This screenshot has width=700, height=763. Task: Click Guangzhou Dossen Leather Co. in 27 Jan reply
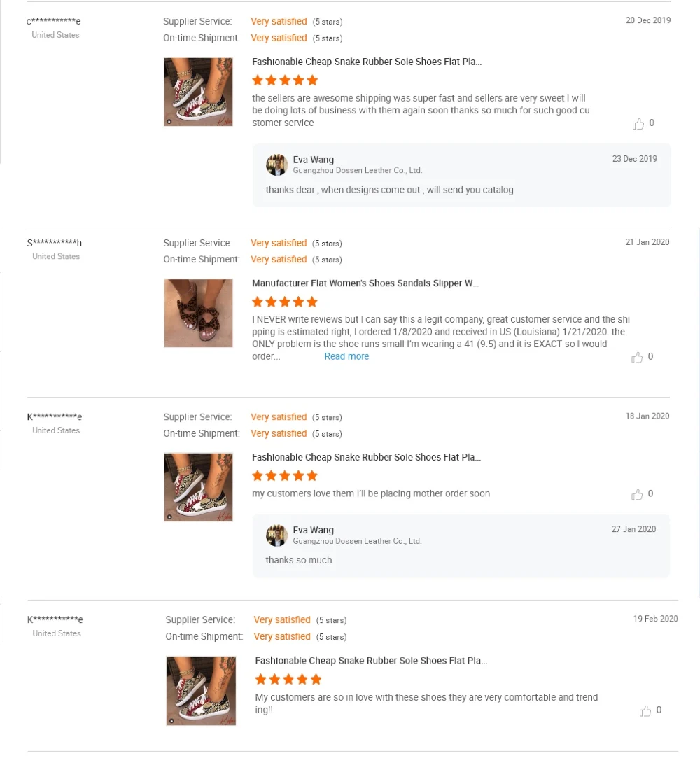(x=357, y=541)
